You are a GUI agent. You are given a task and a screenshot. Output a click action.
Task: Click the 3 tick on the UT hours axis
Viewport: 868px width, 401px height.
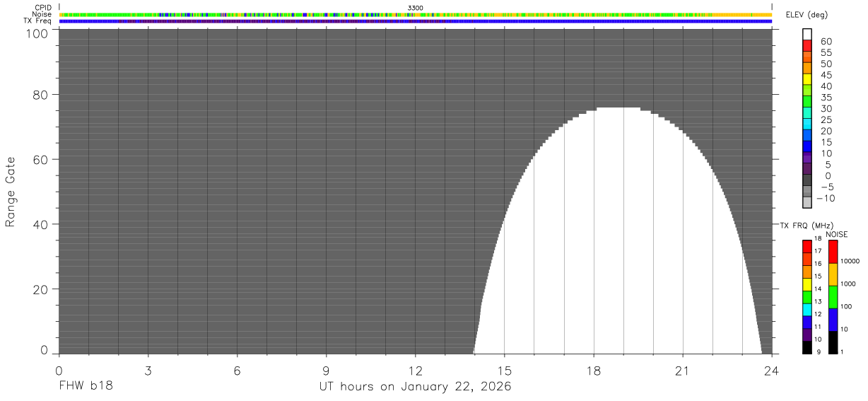148,370
